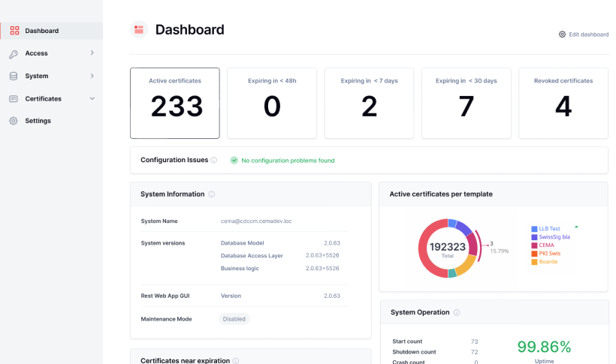Toggle CEMA series in chart legend
Image resolution: width=616 pixels, height=364 pixels.
click(x=548, y=245)
